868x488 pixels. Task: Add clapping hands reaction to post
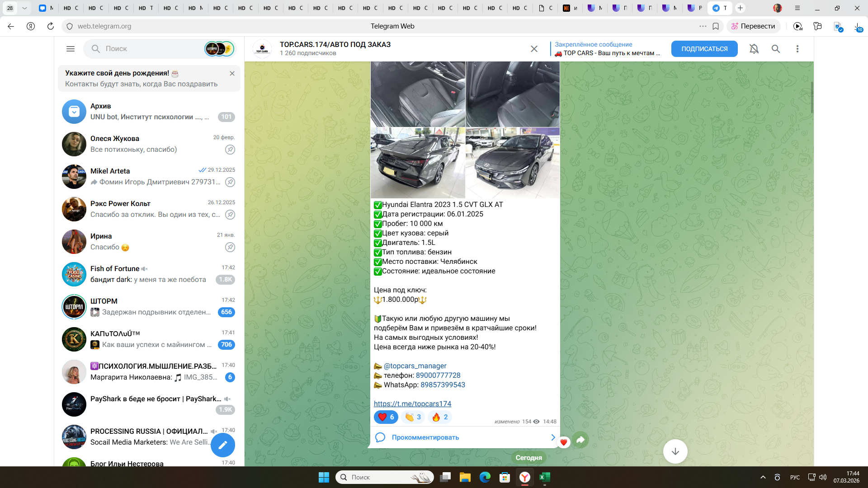[413, 417]
